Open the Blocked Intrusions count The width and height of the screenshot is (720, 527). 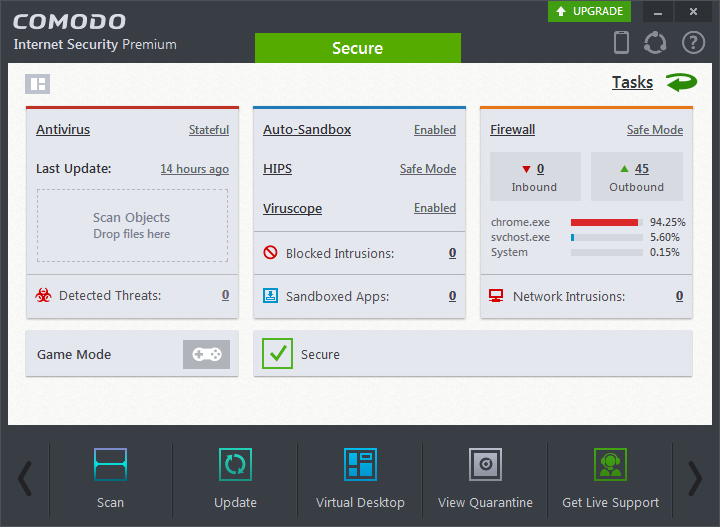[452, 252]
